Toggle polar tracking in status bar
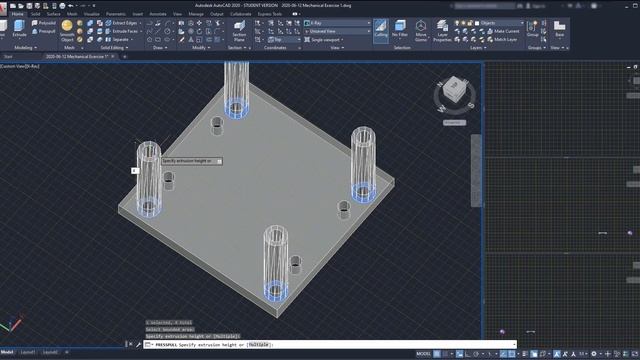The image size is (640, 360). coord(476,354)
